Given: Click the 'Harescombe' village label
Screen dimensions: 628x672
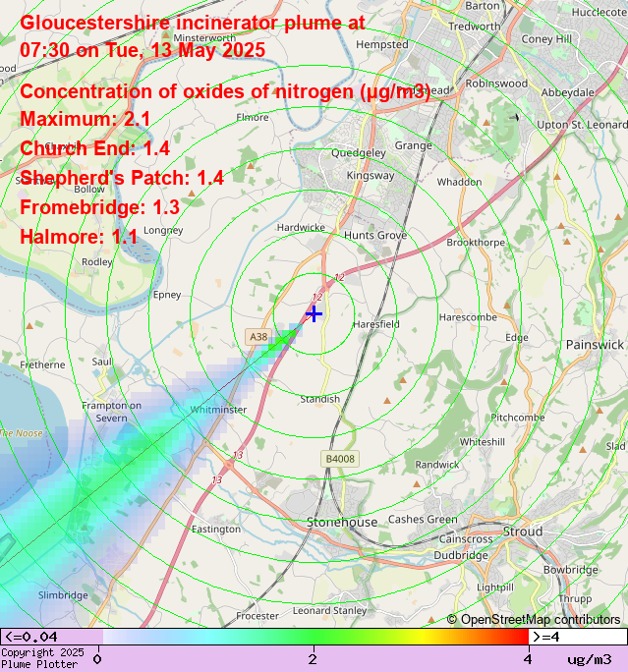Looking at the screenshot, I should coord(468,317).
